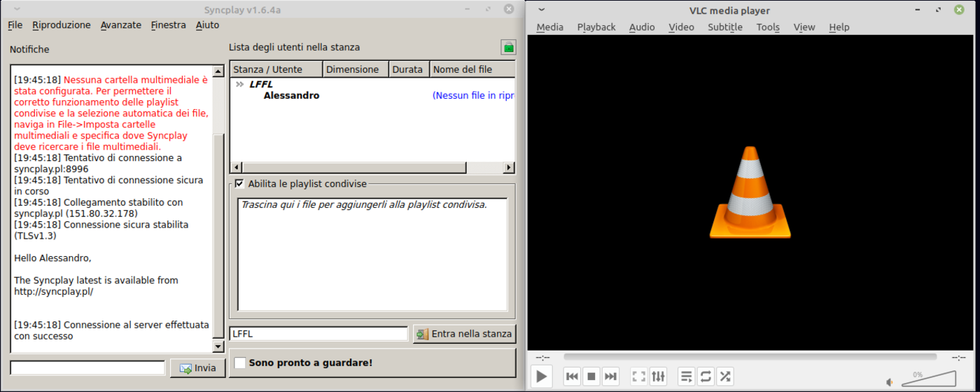Click the previous media button in VLC
980x392 pixels.
(572, 377)
